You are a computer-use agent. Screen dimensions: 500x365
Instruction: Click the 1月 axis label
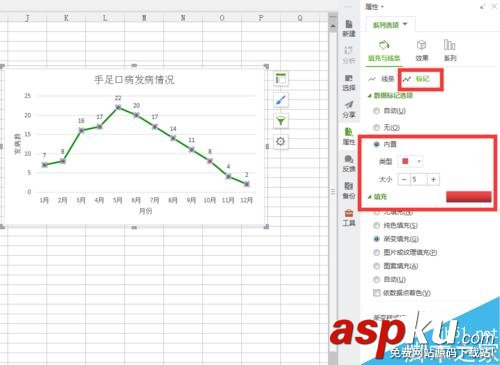tap(44, 200)
